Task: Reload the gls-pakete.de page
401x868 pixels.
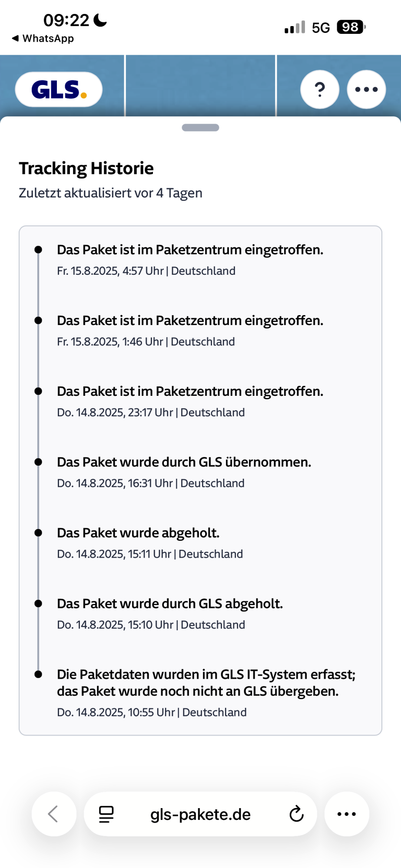Action: [296, 814]
